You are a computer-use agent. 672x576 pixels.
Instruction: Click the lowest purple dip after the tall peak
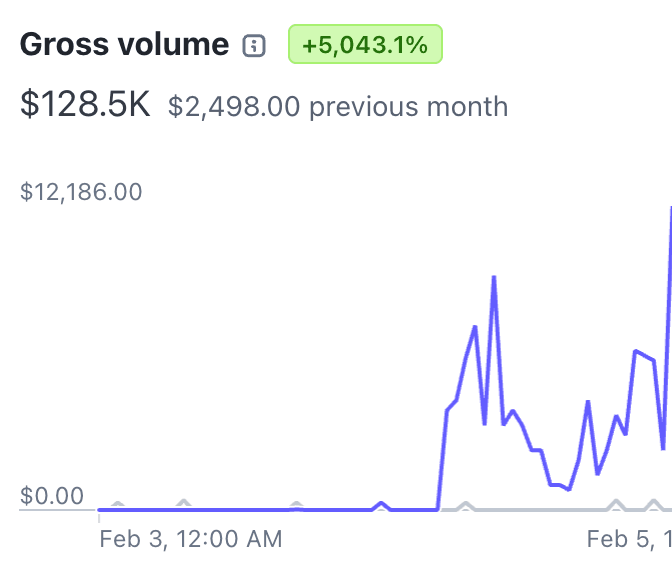coord(568,489)
